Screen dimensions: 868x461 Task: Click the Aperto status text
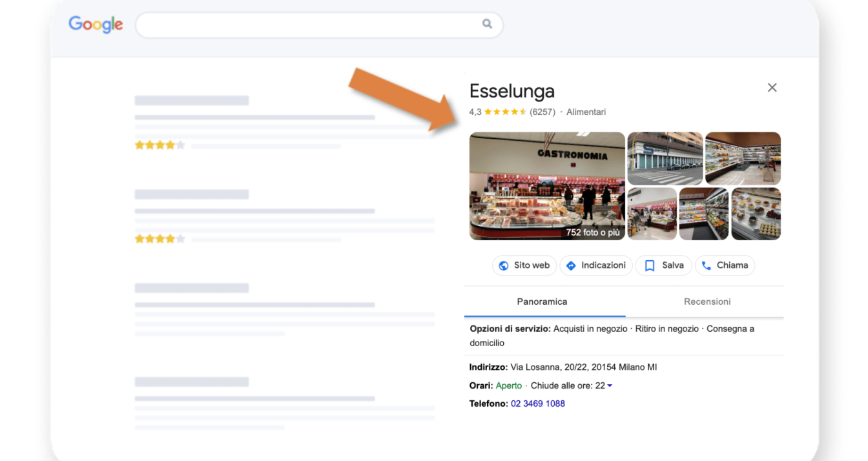[509, 385]
